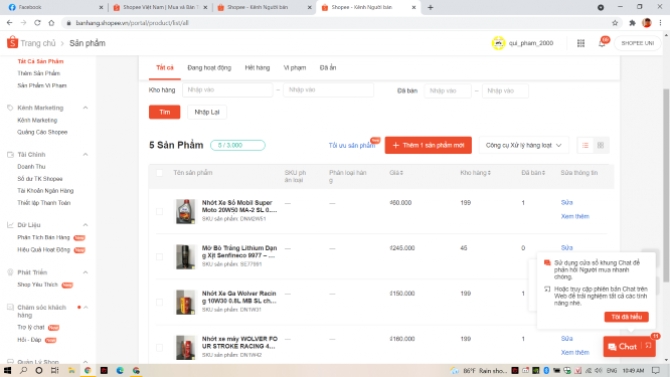Screen dimensions: 670x377
Task: Switch to the Facebook browser tab
Action: [55, 7]
